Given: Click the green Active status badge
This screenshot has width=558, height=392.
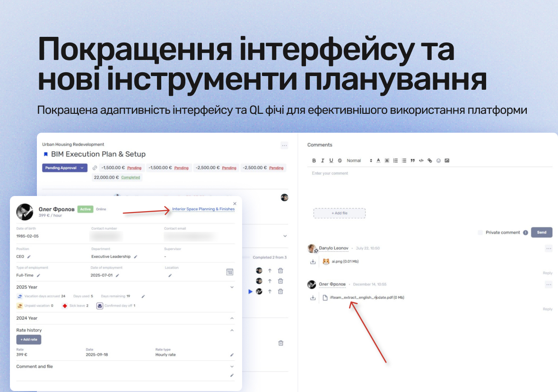Looking at the screenshot, I should [86, 209].
